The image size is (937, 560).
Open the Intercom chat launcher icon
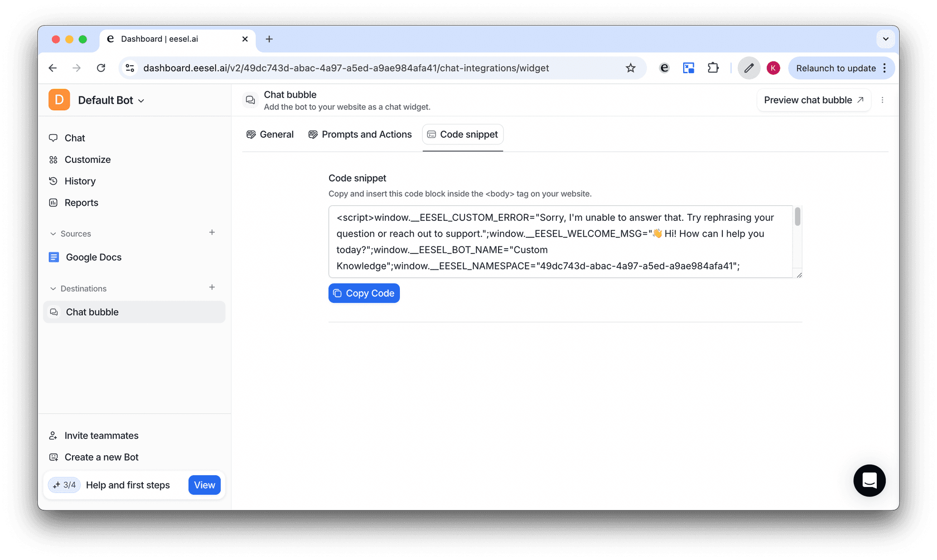(869, 480)
